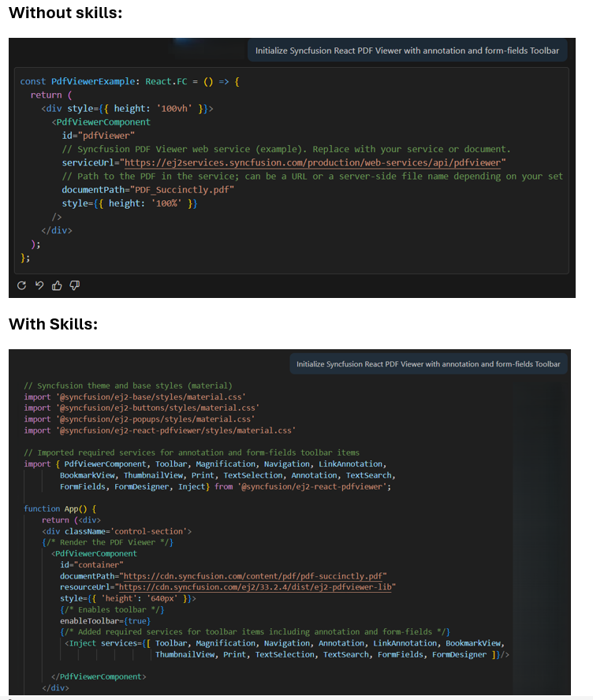Click '// Imported required services' comment
The height and width of the screenshot is (700, 593).
click(192, 452)
